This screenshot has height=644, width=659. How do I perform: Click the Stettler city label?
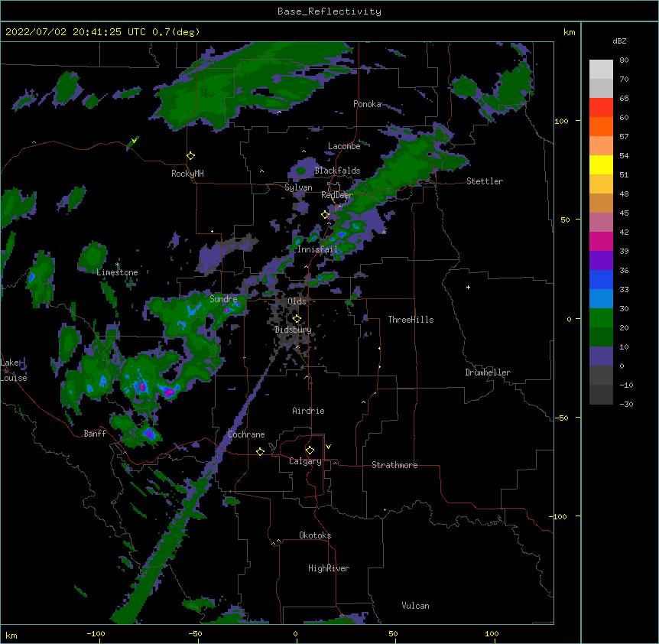pos(485,181)
